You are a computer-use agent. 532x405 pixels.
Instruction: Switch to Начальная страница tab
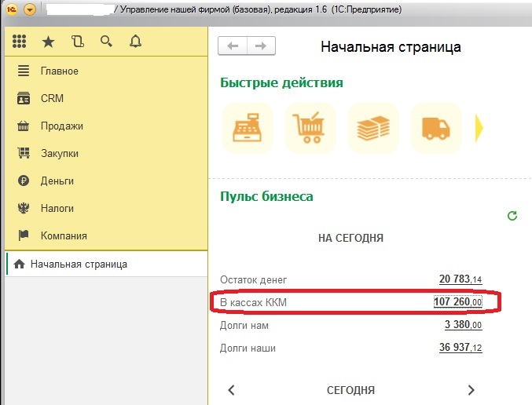(79, 265)
